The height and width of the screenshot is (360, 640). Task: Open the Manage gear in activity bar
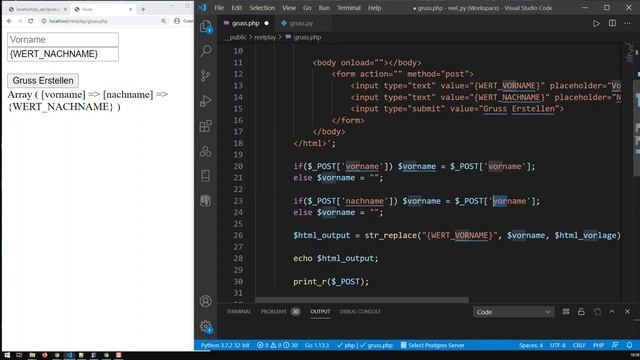pyautogui.click(x=206, y=326)
